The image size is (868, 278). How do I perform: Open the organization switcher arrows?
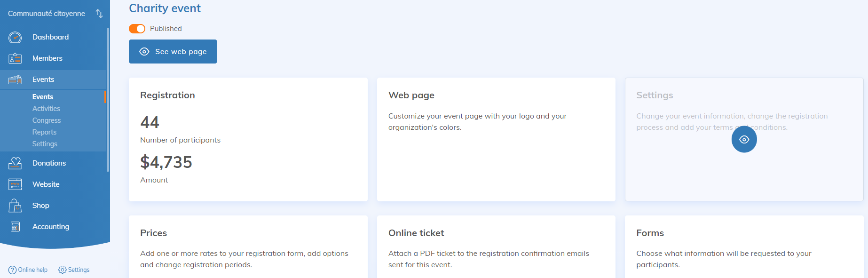point(99,14)
